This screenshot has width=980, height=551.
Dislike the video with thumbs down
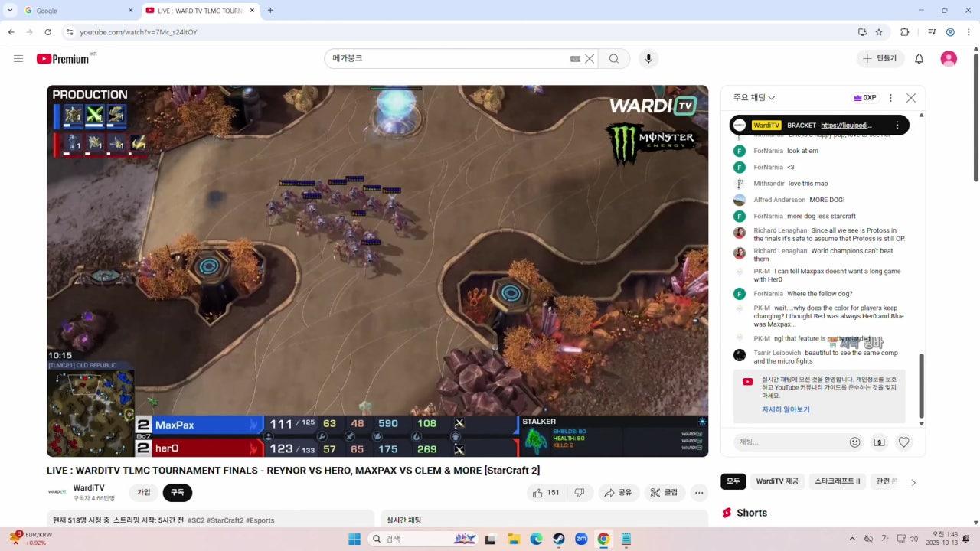580,493
